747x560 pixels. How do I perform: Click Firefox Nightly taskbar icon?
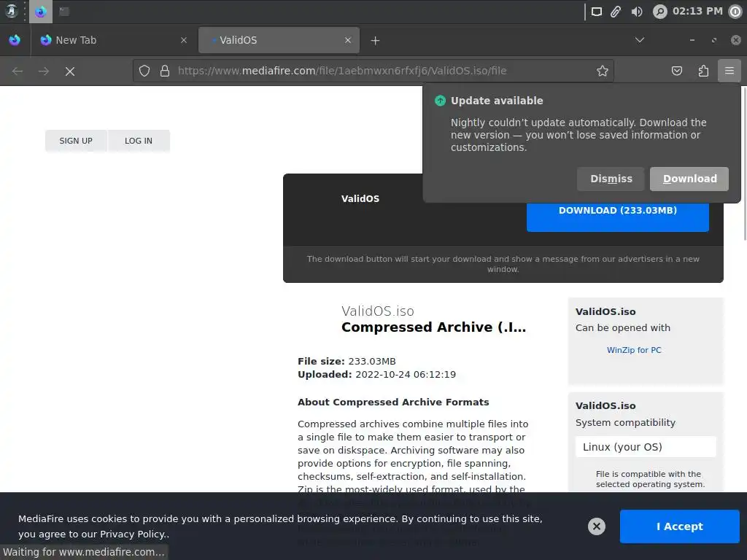coord(41,12)
